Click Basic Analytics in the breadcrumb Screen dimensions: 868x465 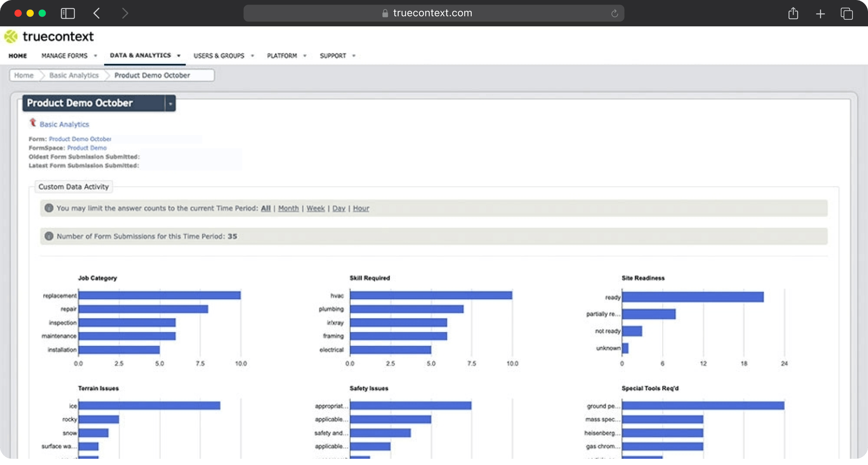coord(74,75)
